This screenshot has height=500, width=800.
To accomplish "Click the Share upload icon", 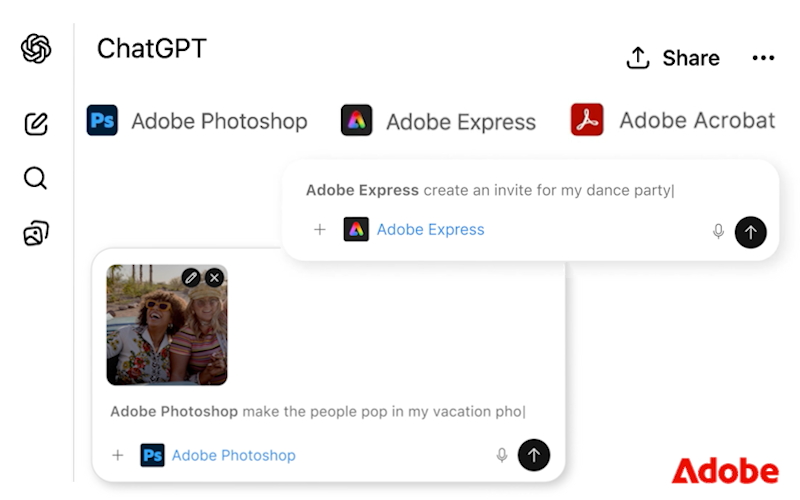I will click(638, 58).
